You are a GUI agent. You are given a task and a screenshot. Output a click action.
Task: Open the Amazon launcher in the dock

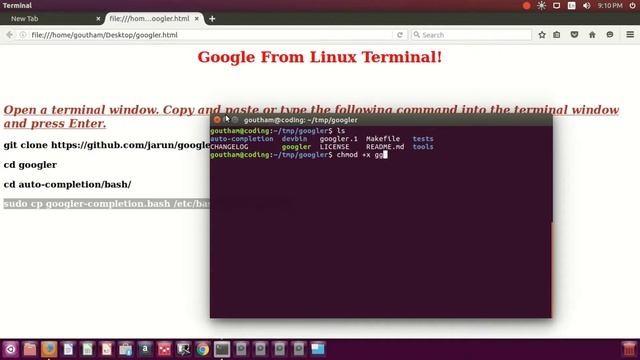(145, 349)
